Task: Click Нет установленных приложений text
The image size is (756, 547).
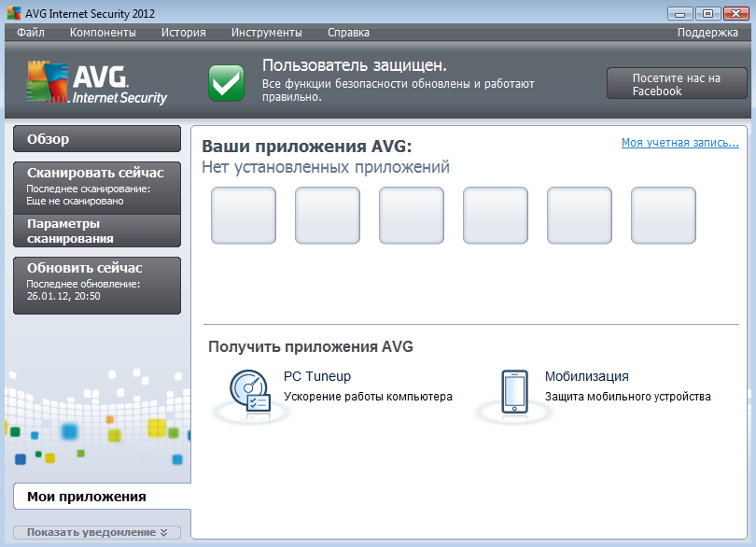Action: (326, 167)
